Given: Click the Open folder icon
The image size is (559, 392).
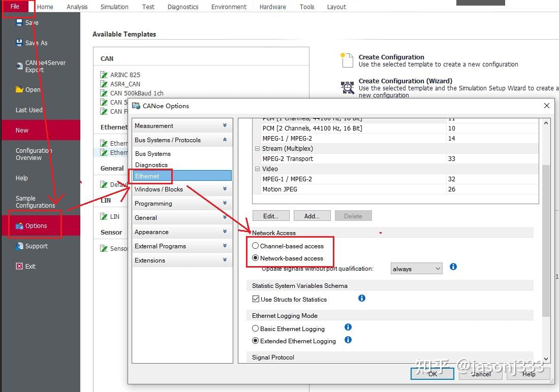Looking at the screenshot, I should (x=19, y=89).
